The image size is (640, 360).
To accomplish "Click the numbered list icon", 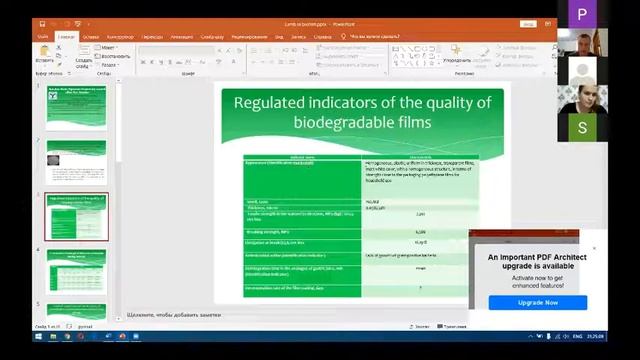I will (268, 51).
